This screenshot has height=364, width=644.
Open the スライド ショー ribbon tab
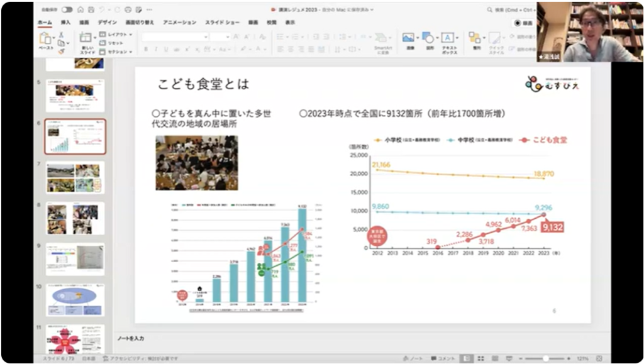222,23
